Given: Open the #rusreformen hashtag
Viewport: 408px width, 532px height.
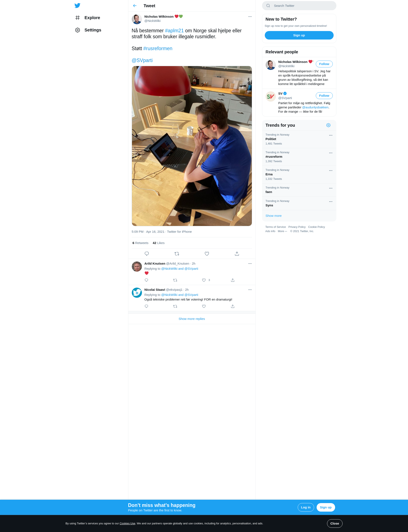Looking at the screenshot, I should click(x=158, y=49).
